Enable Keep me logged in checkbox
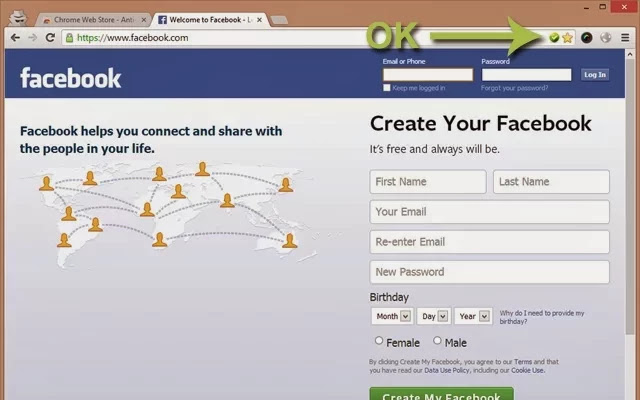 click(x=387, y=88)
